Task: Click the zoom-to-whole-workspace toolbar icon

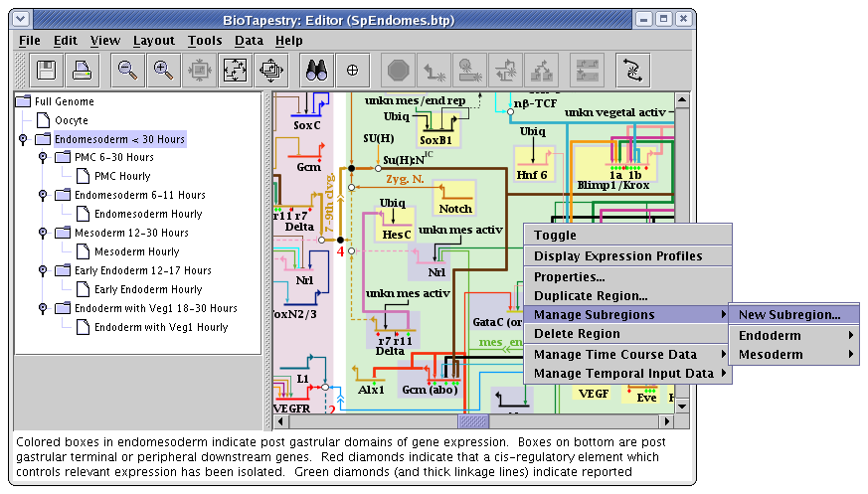Action: pyautogui.click(x=269, y=70)
